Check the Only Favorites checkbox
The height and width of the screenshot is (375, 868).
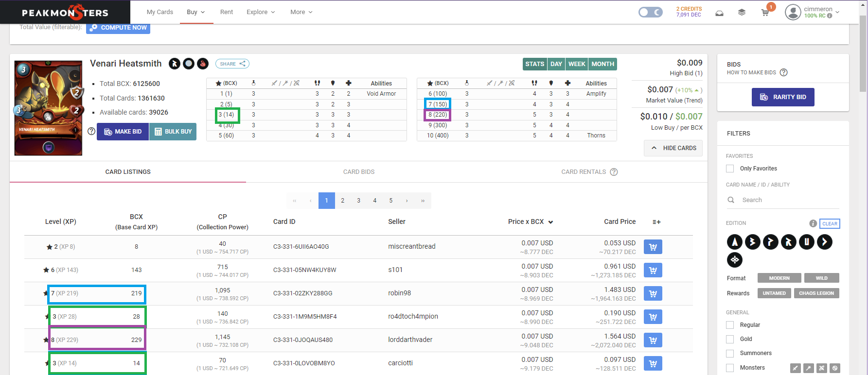tap(730, 169)
